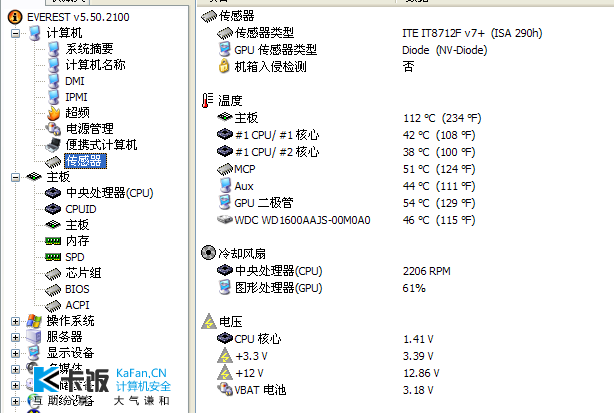This screenshot has height=413, width=614.
Task: Collapse the 主板 tree node
Action: [15, 177]
